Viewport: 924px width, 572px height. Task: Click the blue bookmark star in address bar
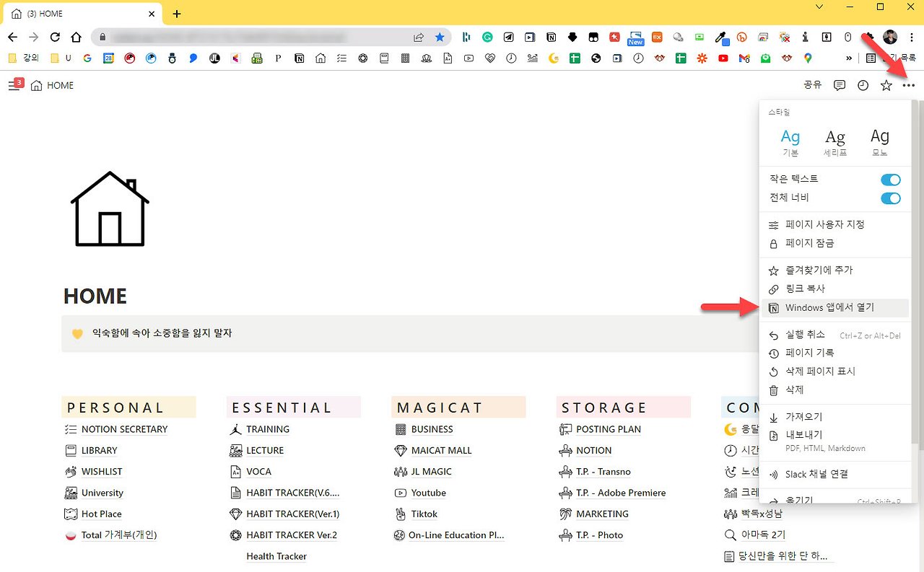tap(440, 37)
